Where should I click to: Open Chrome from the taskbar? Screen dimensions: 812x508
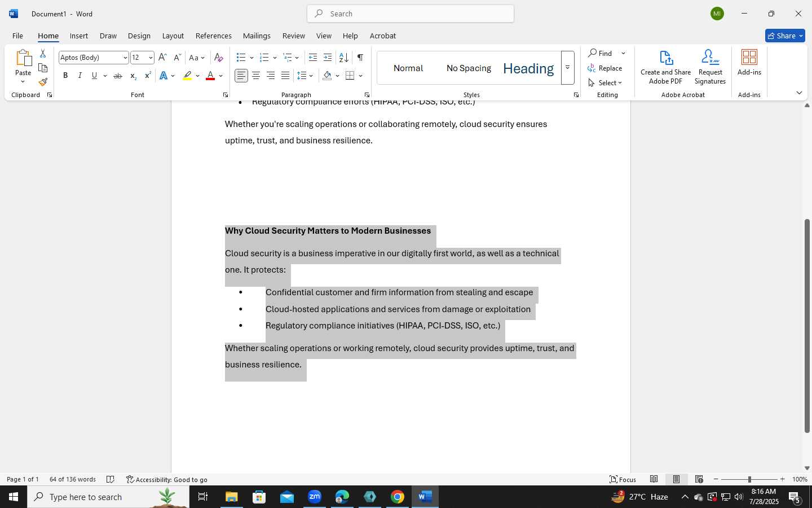(x=398, y=497)
